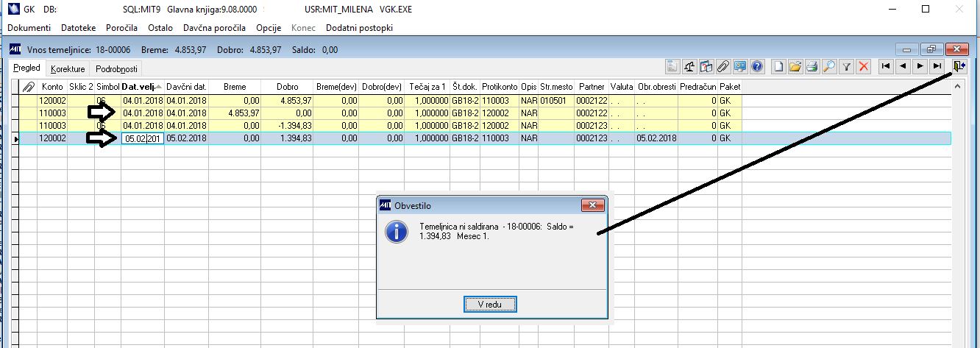
Task: Print using the printer icon
Action: point(812,66)
